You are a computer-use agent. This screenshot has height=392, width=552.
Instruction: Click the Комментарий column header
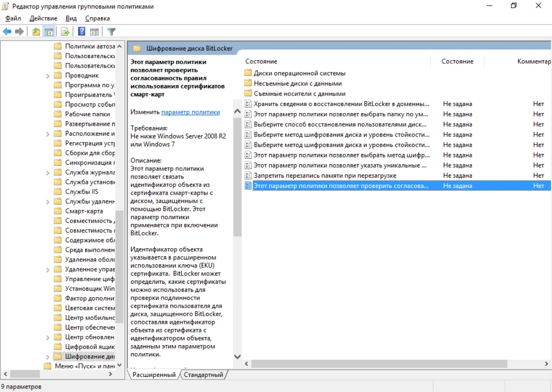[x=534, y=61]
